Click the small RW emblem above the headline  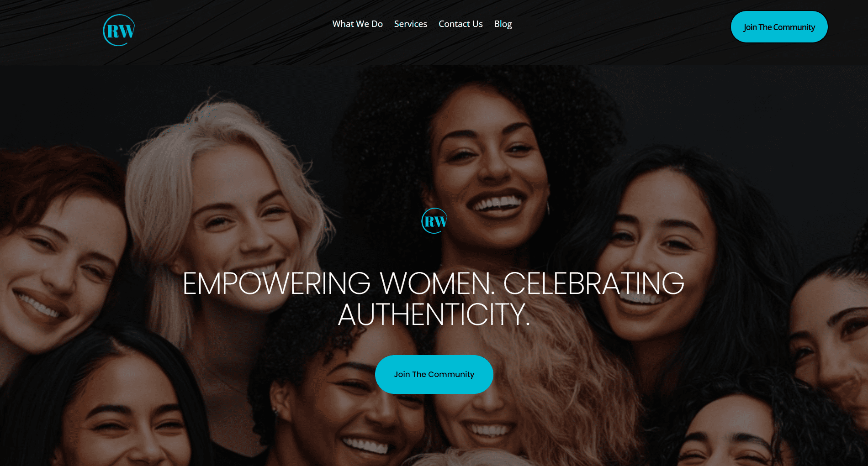click(434, 221)
